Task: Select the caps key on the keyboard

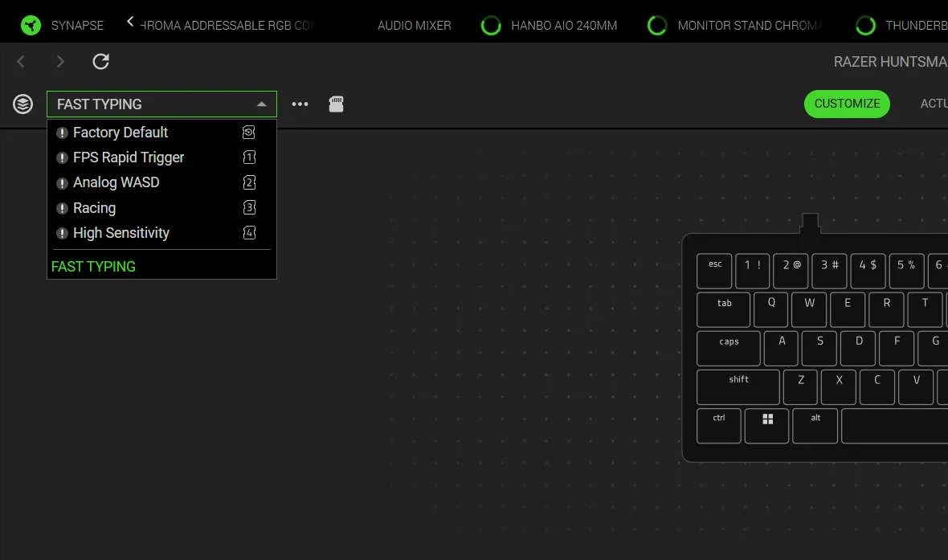Action: click(729, 349)
